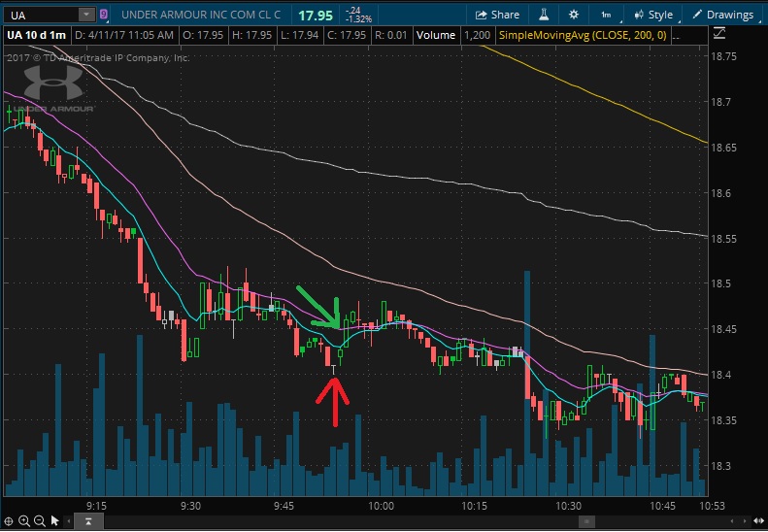Viewport: 768px width, 532px height.
Task: Click the Share button
Action: coord(497,15)
